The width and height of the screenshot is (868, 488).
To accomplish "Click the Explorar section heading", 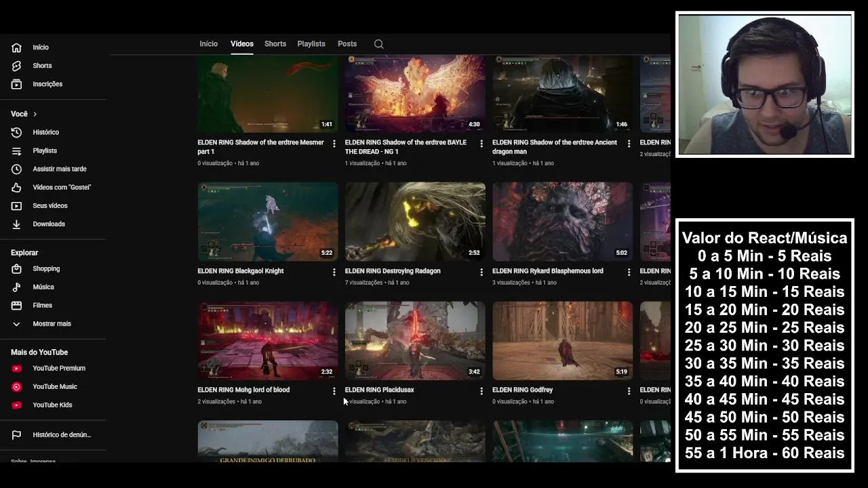I will [24, 253].
